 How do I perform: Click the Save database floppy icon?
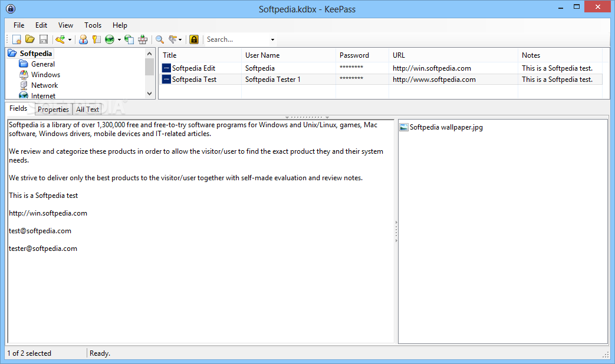tap(44, 39)
